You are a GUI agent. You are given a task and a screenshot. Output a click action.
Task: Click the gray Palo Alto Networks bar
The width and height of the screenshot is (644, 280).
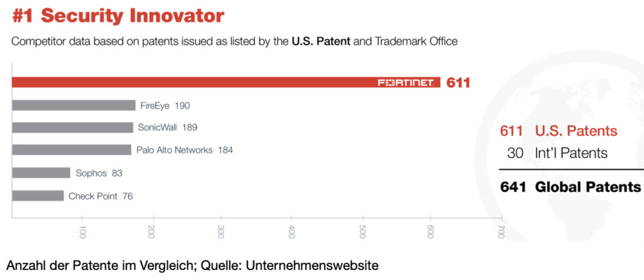[71, 150]
